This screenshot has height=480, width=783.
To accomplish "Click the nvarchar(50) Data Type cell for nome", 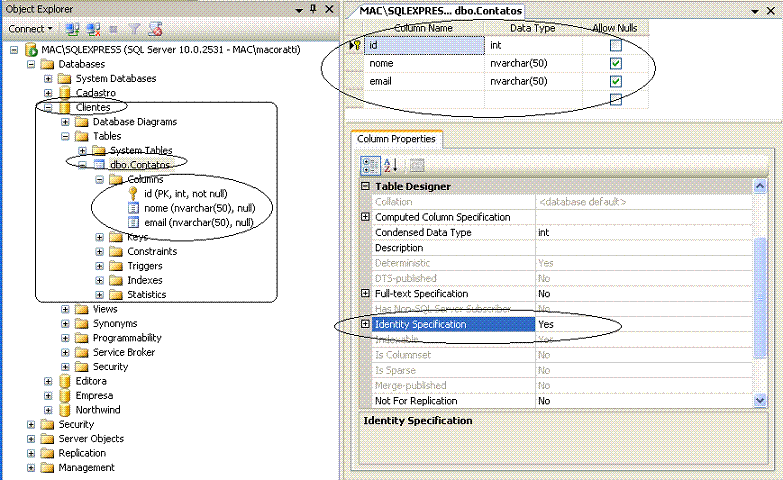I will (533, 63).
